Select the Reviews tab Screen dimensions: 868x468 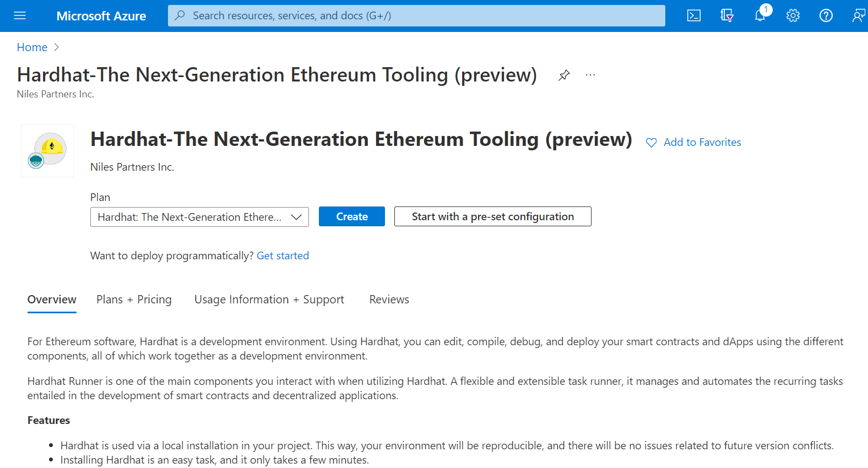point(389,300)
